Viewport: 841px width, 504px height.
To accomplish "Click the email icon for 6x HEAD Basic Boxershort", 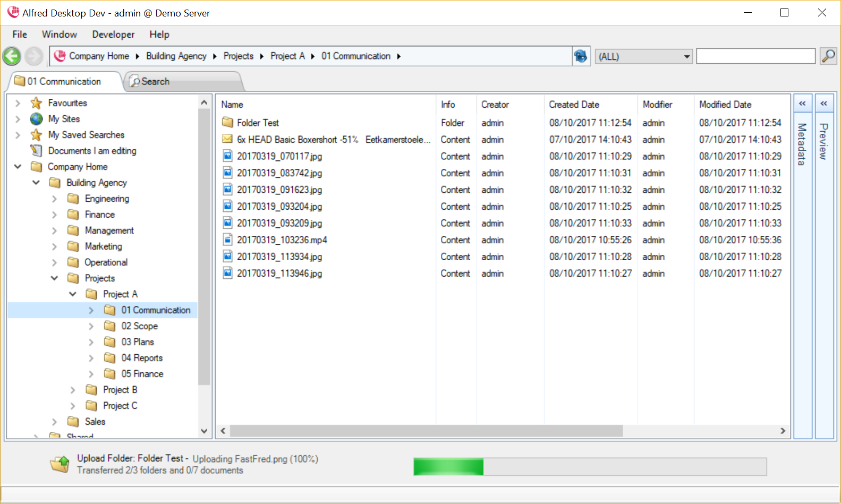I will point(227,140).
